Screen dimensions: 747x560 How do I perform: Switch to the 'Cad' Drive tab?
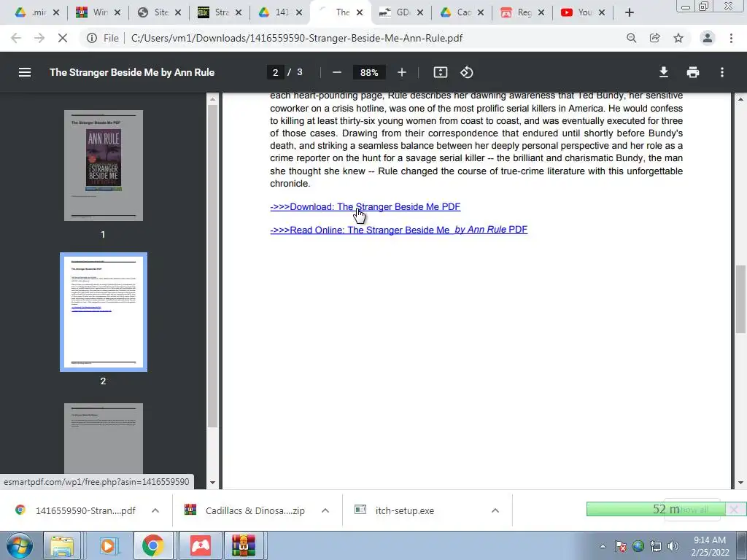(455, 13)
